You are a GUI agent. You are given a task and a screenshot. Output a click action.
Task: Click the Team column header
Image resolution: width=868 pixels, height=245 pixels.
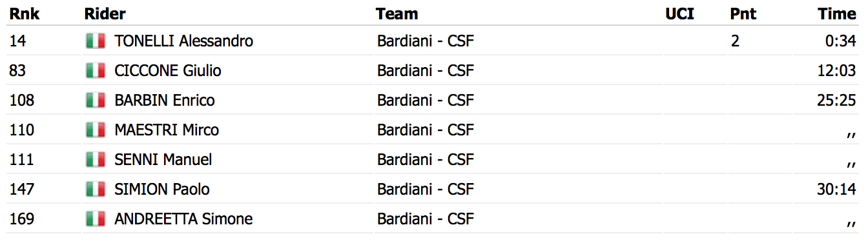[397, 14]
